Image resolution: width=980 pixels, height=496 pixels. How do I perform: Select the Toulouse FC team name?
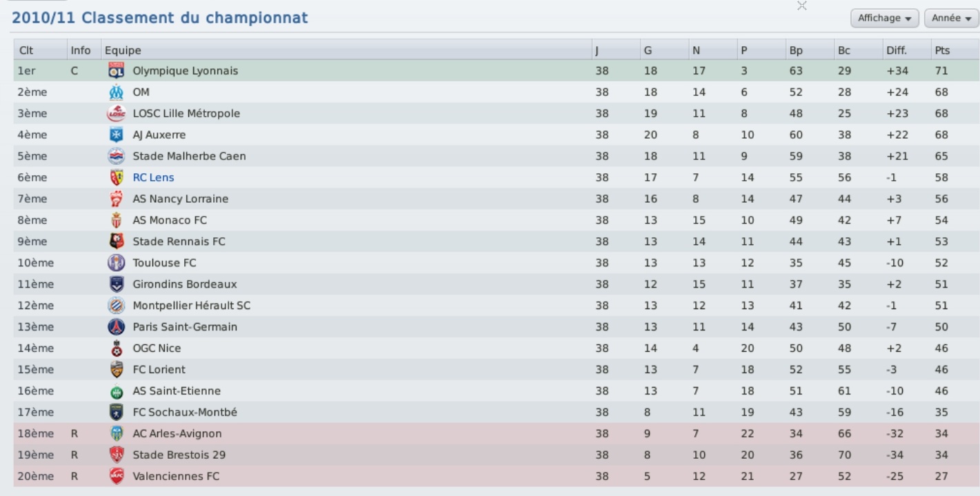tap(164, 263)
